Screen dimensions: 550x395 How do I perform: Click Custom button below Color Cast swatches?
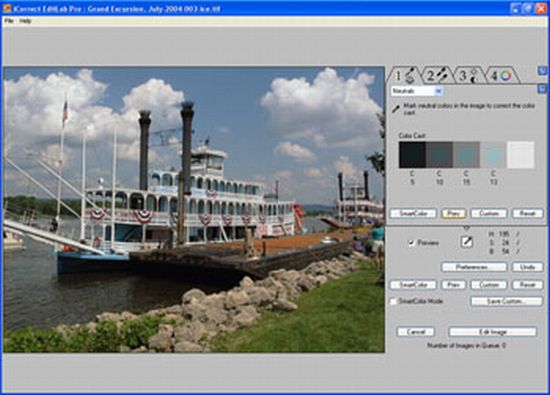pos(489,213)
